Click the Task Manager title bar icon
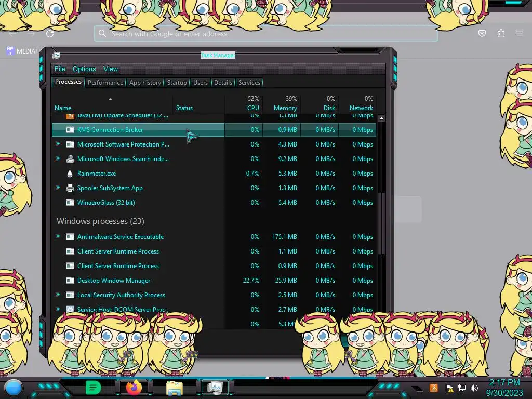The width and height of the screenshot is (532, 399). tap(56, 55)
